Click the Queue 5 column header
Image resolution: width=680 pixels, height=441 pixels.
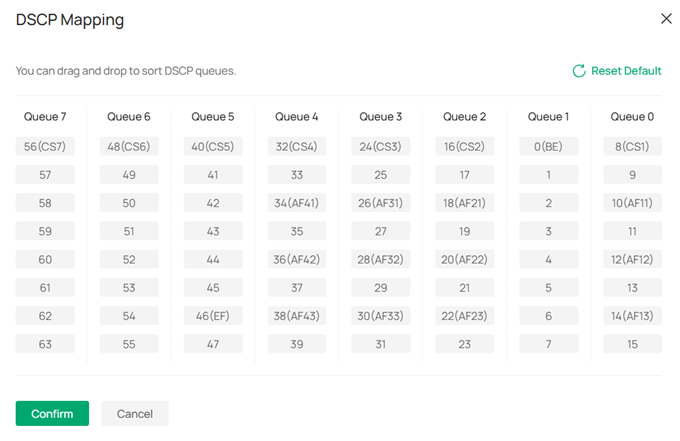(213, 117)
